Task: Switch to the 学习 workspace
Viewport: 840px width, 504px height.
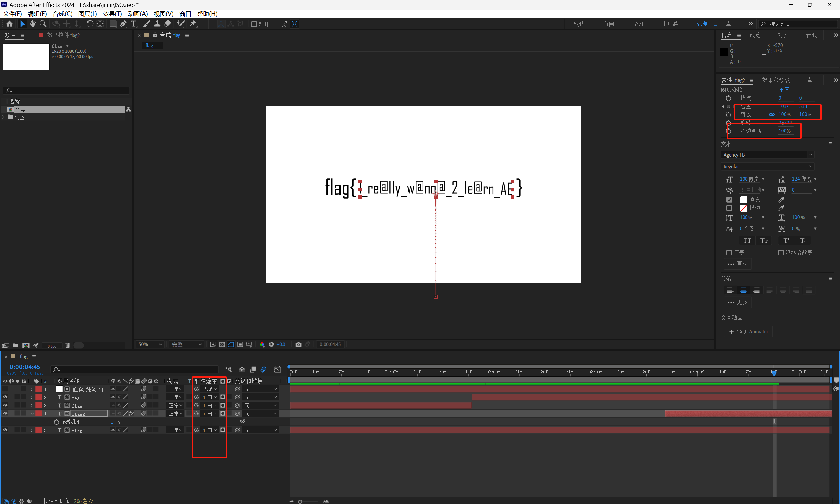Action: (638, 24)
